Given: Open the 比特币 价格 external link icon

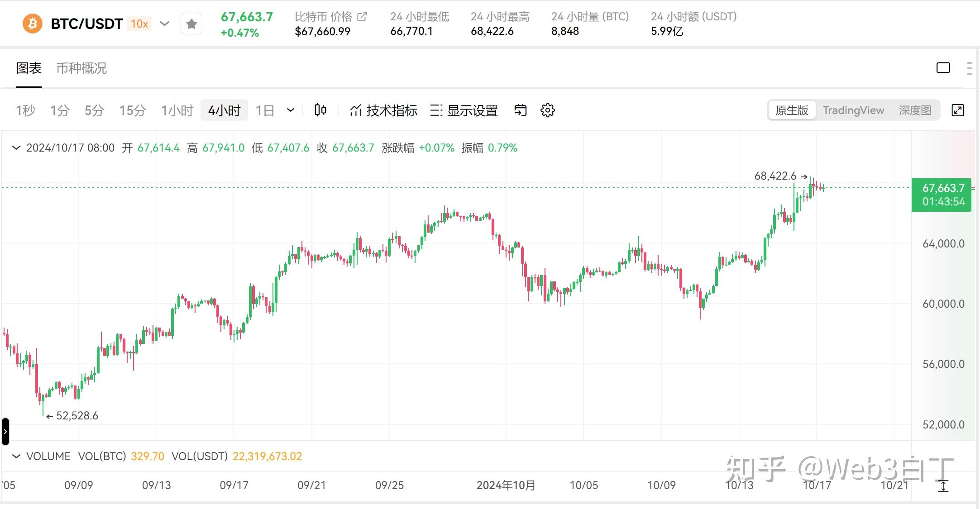Looking at the screenshot, I should pos(362,17).
